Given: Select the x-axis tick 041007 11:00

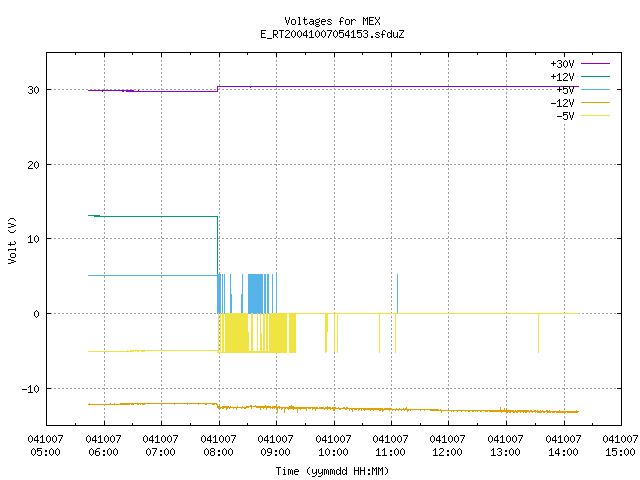Looking at the screenshot, I should click(x=391, y=446).
